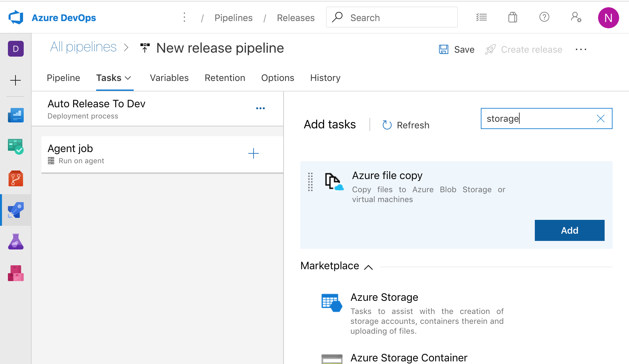Screen dimensions: 629x364
Task: Collapse the Marketplace section
Action: pyautogui.click(x=369, y=267)
